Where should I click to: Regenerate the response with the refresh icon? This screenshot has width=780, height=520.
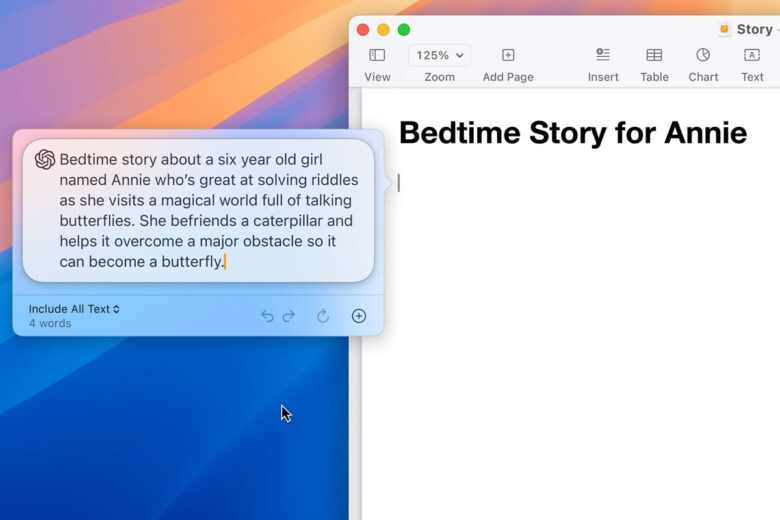[x=323, y=316]
